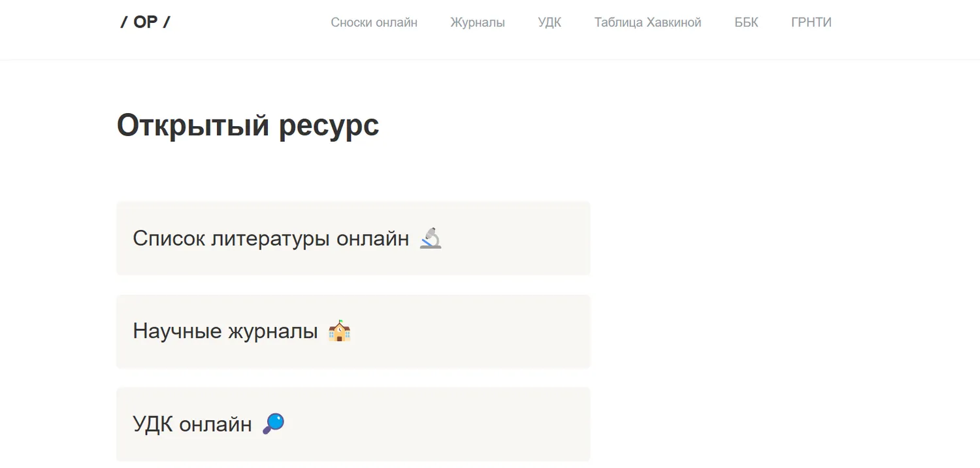Click the school building emoji icon

pos(339,331)
